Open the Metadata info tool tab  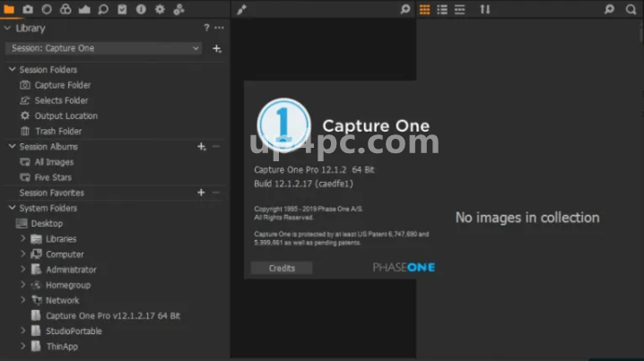[141, 9]
